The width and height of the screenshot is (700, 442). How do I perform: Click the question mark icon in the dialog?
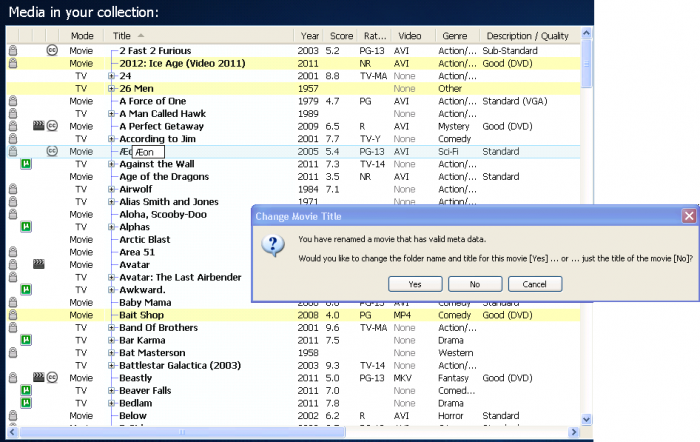point(273,246)
